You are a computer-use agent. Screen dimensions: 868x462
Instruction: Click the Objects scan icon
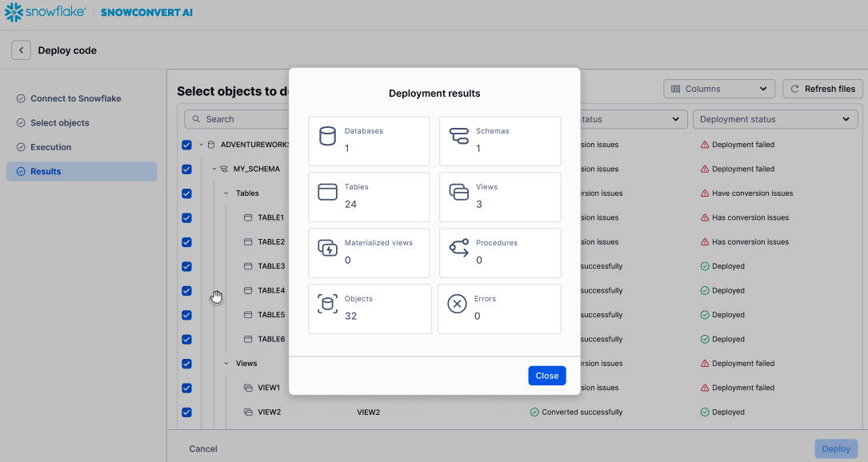327,304
